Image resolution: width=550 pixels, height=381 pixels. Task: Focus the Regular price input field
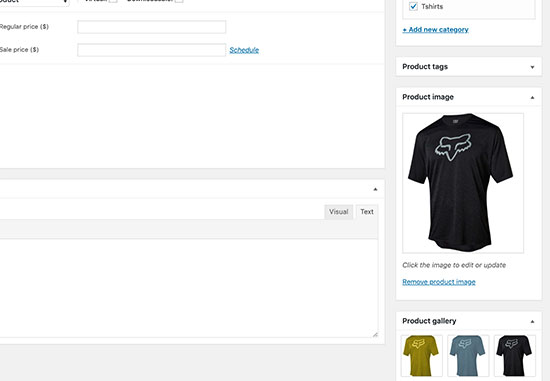click(x=152, y=27)
